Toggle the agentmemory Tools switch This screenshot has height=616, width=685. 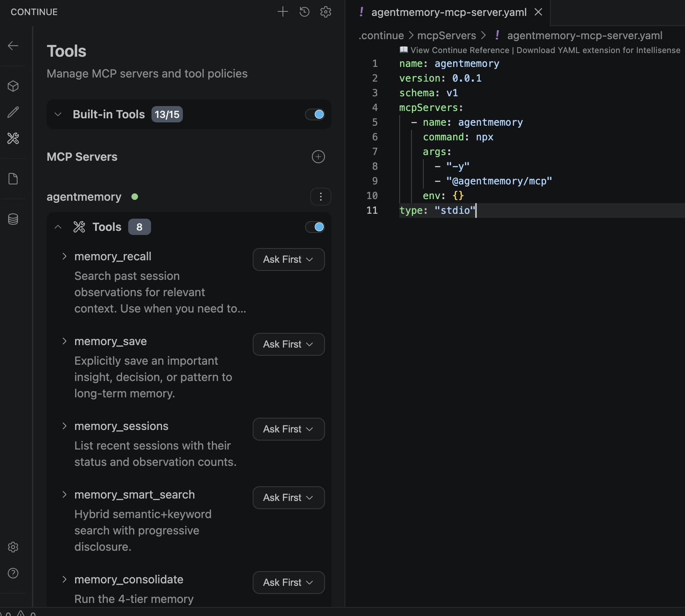tap(315, 227)
